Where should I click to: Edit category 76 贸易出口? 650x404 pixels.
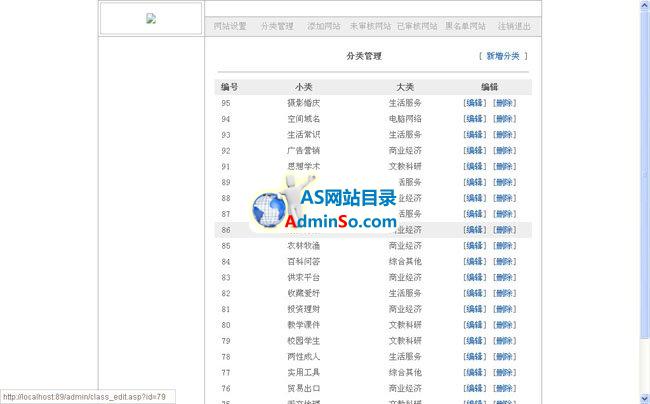(x=475, y=388)
